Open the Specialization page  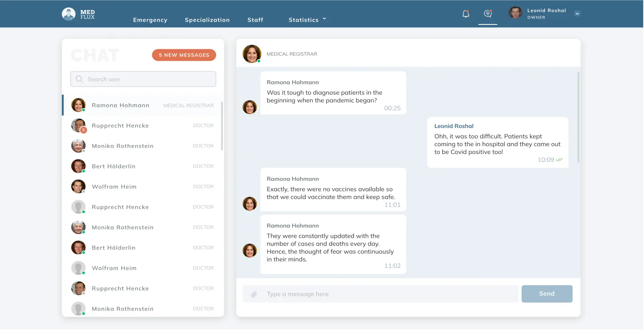pyautogui.click(x=207, y=20)
